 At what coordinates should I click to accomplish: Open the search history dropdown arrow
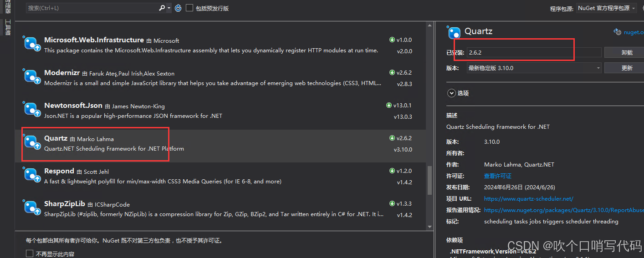point(169,8)
